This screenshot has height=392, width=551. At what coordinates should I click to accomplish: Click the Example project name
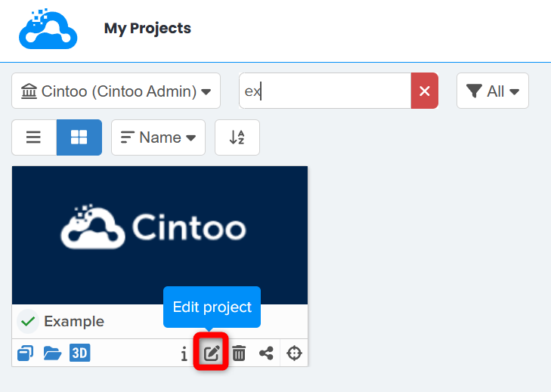(74, 322)
